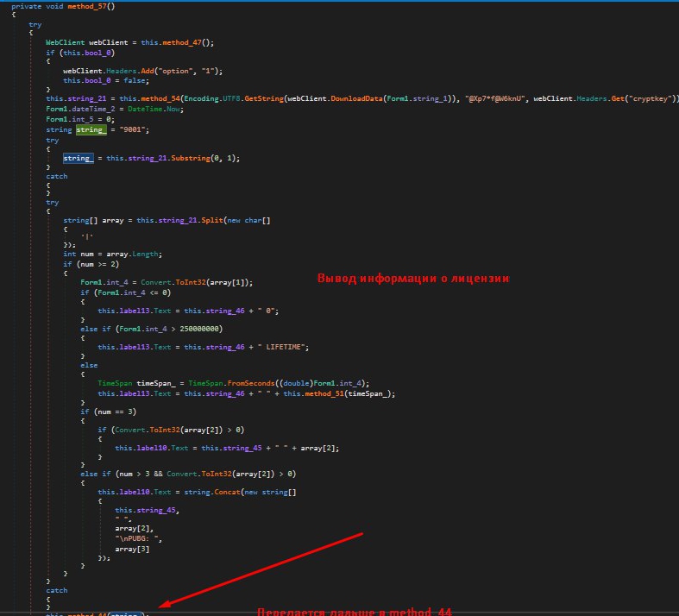Click the method_57 name in the declaration
This screenshot has width=679, height=616.
point(88,6)
